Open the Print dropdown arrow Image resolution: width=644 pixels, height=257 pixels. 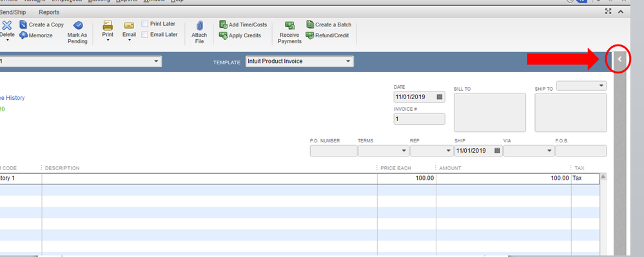[108, 40]
